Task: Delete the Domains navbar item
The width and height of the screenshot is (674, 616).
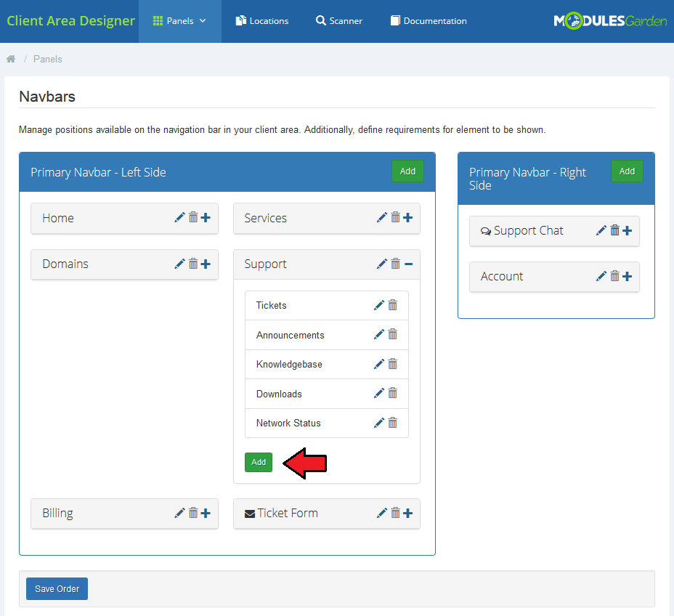Action: [193, 264]
